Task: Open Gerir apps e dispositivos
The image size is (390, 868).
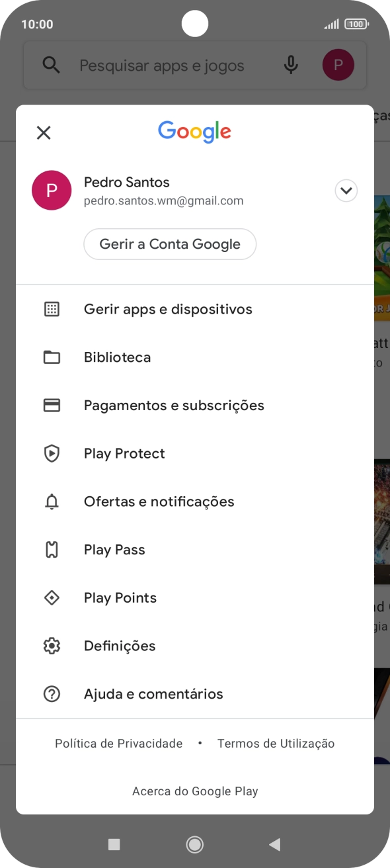Action: tap(168, 309)
